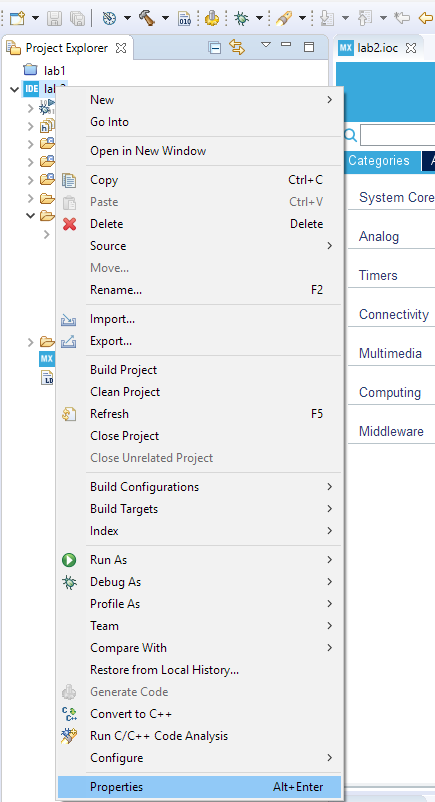The width and height of the screenshot is (435, 802).
Task: Open the Connectivity category
Action: tap(394, 314)
